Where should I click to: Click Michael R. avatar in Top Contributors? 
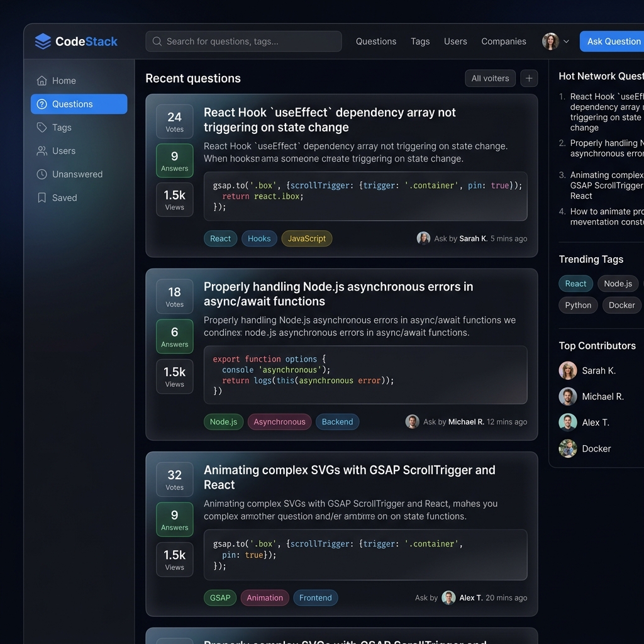click(x=568, y=396)
